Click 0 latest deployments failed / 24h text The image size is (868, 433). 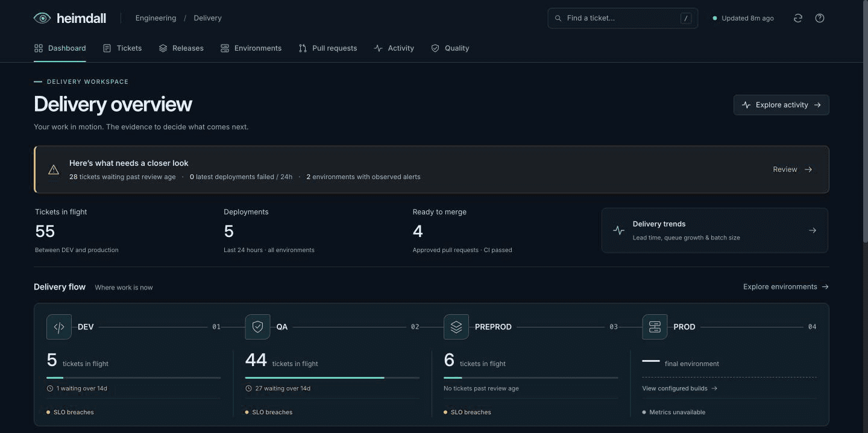(x=241, y=177)
